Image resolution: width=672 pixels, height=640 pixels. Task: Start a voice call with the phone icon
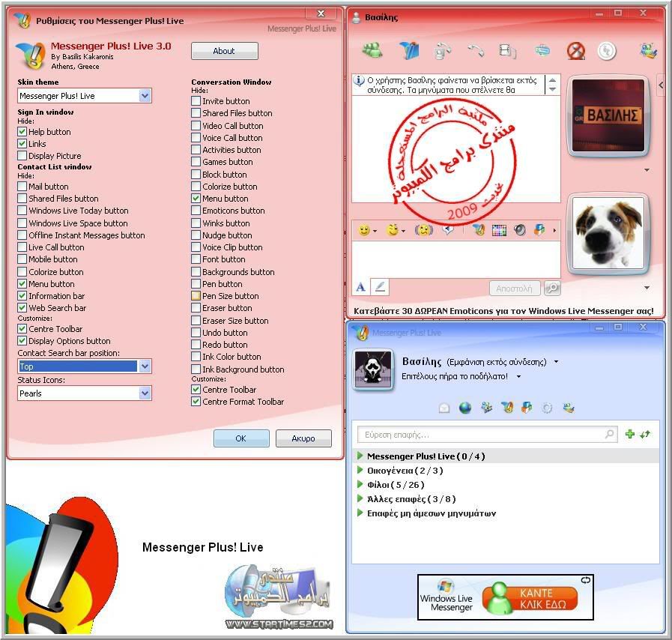pos(475,50)
